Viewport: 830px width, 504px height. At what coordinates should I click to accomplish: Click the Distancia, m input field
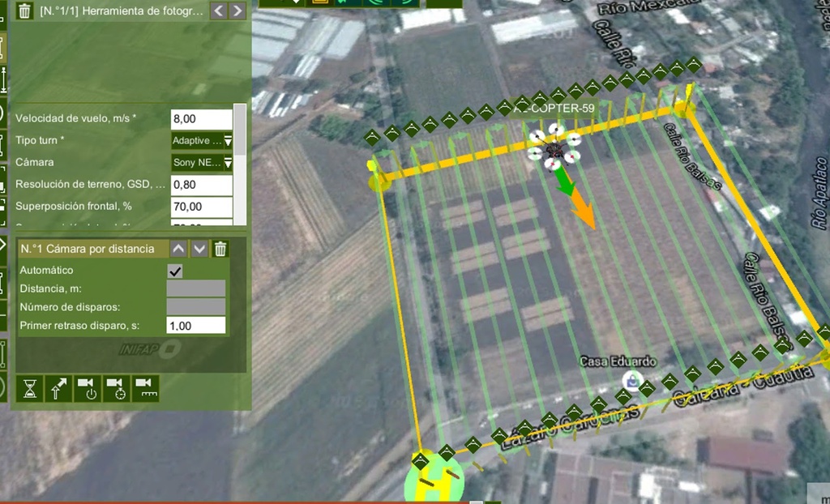(196, 288)
